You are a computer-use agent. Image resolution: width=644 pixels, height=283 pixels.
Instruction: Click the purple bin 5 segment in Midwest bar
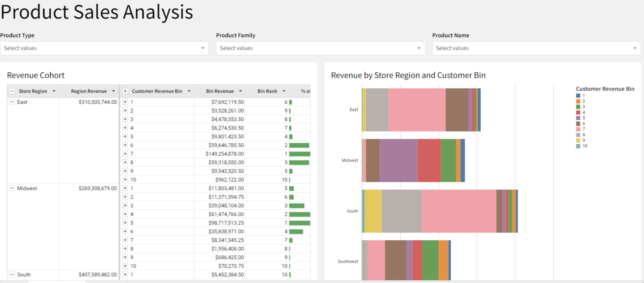pyautogui.click(x=399, y=160)
